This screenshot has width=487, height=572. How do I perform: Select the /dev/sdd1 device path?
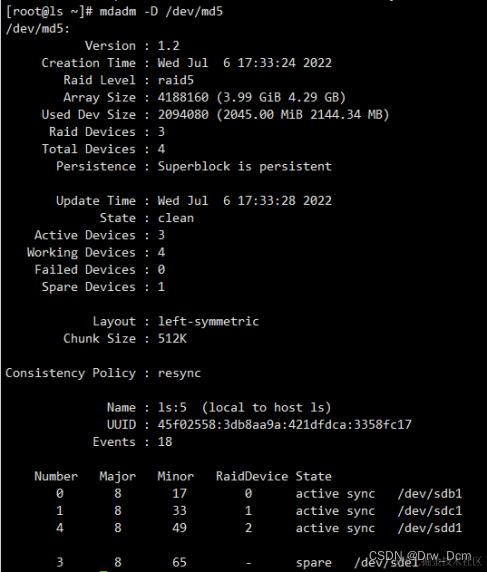click(x=430, y=528)
